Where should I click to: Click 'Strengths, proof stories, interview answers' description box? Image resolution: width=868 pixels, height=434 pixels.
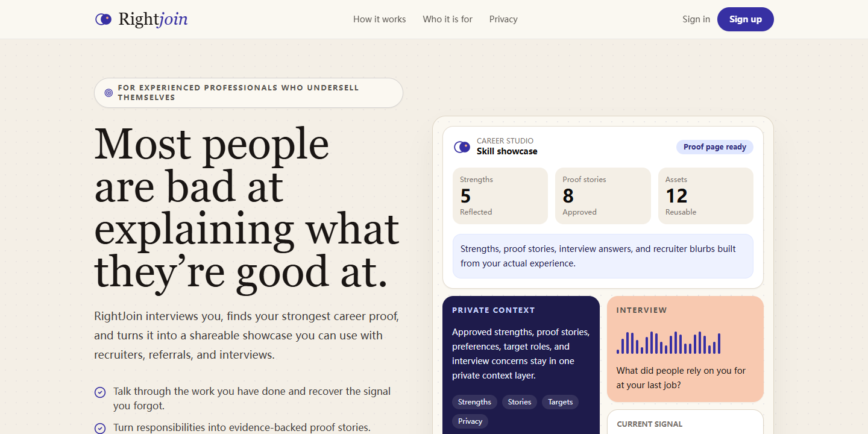point(603,256)
